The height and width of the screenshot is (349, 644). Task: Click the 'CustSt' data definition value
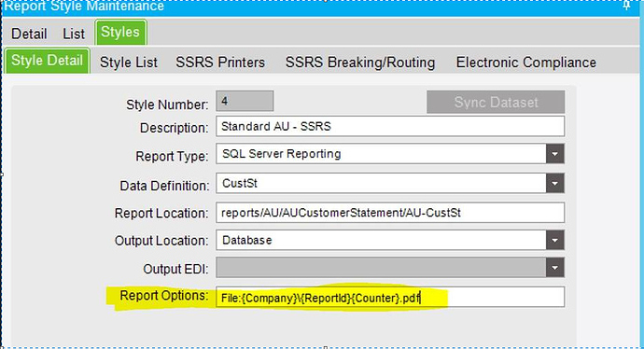click(240, 183)
